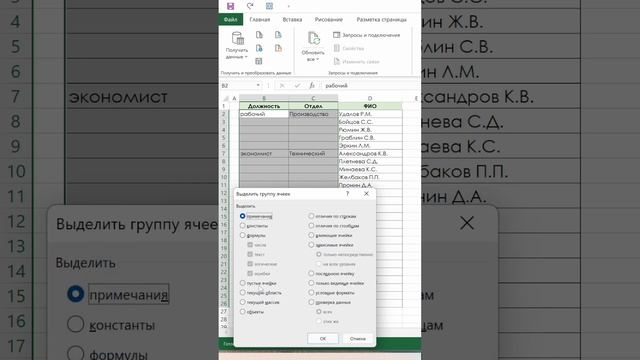
Task: Click the curved-arrow icon beside Save
Action: pyautogui.click(x=250, y=6)
